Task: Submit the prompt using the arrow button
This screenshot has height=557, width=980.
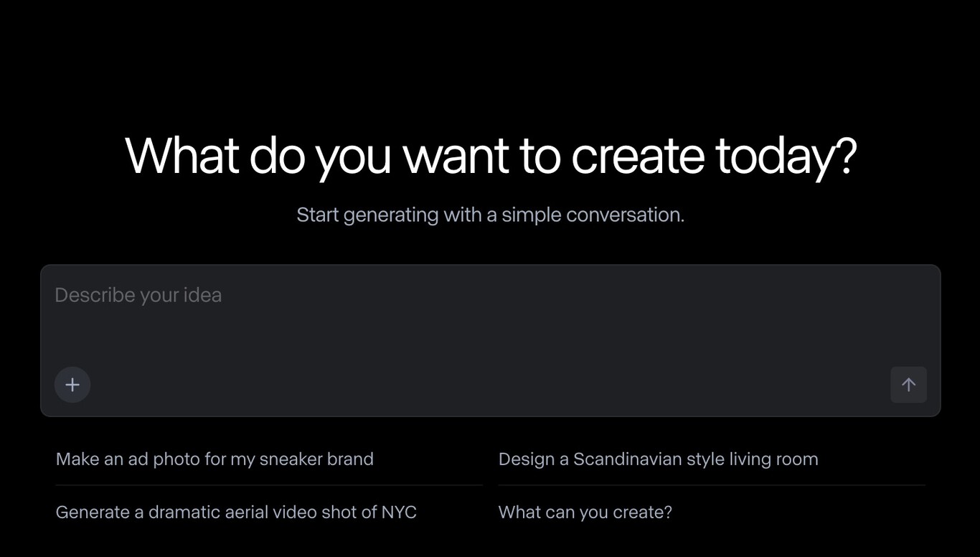Action: 908,385
